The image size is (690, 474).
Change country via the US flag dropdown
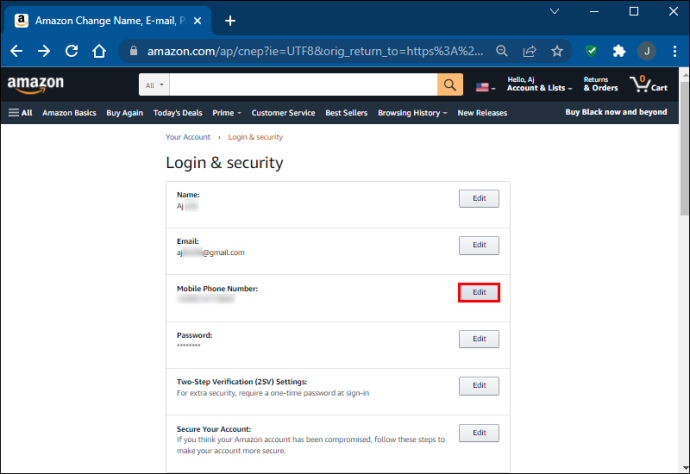click(485, 87)
